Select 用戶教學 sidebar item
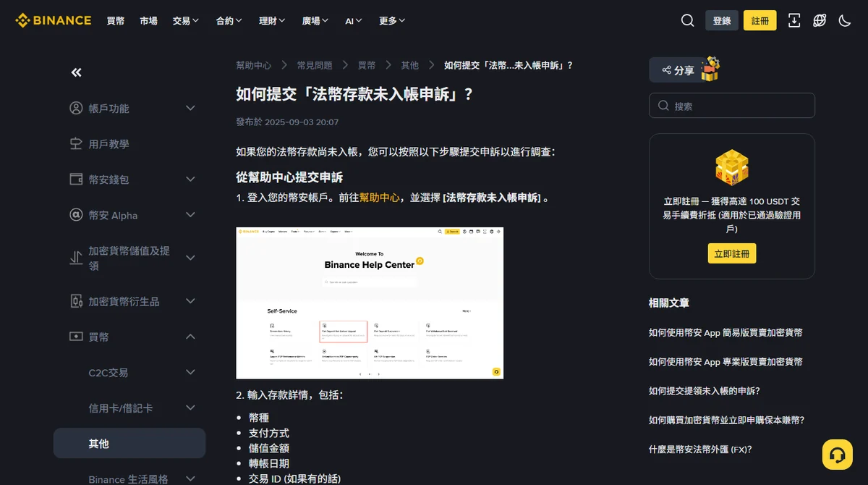The image size is (868, 485). pyautogui.click(x=109, y=144)
